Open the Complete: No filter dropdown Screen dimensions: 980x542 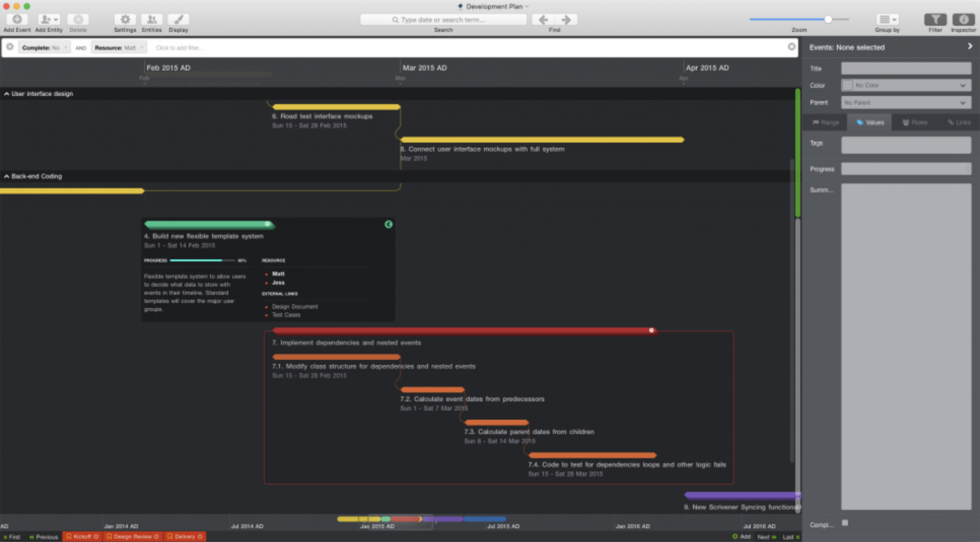pos(45,48)
